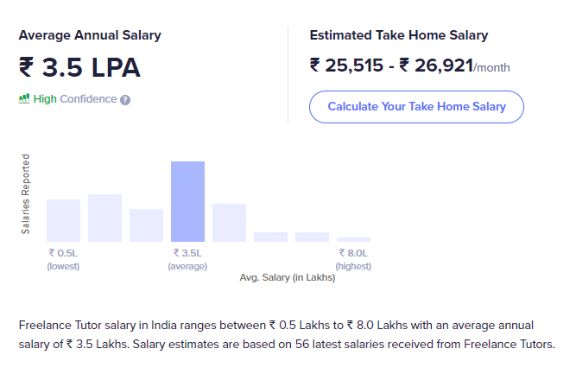Image resolution: width=576 pixels, height=377 pixels.
Task: Select the first ₹ 0.5L lowest salary bar
Action: click(63, 220)
